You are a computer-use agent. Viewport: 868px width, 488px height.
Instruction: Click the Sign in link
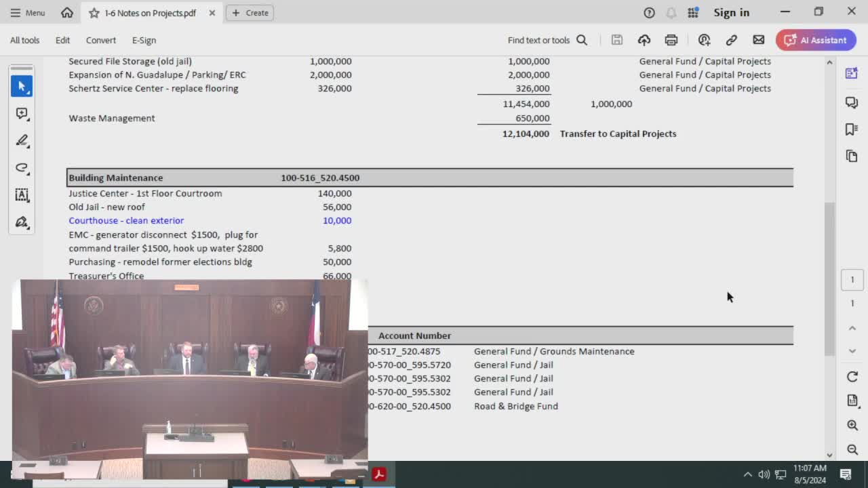731,12
